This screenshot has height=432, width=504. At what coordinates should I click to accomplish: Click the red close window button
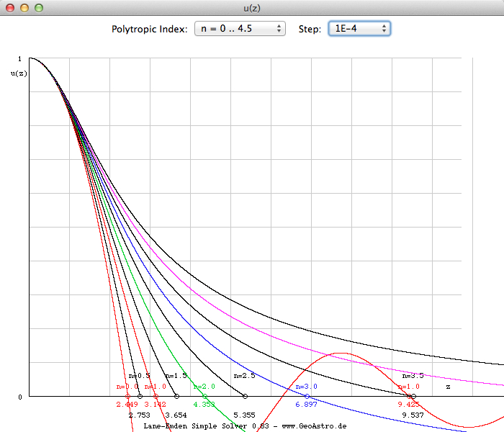(10, 8)
